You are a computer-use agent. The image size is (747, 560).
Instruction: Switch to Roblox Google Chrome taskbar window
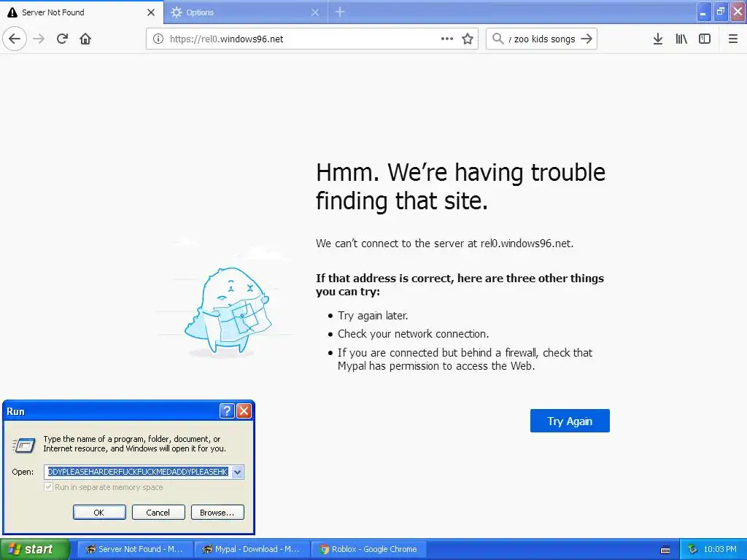tap(368, 549)
